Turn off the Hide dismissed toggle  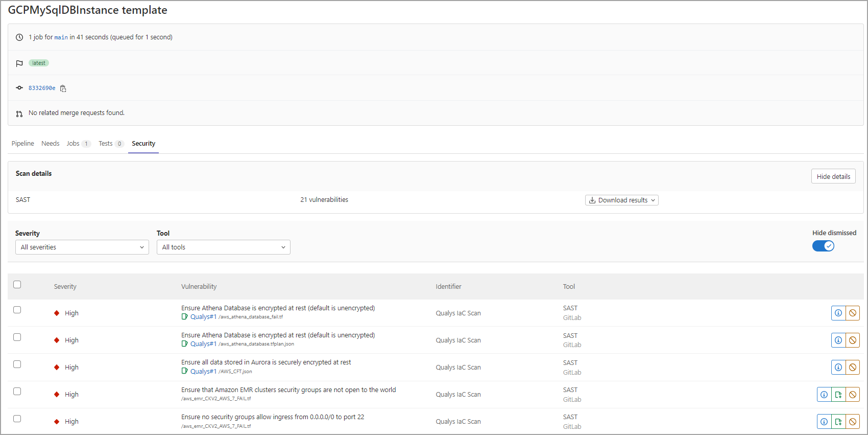[x=823, y=246]
